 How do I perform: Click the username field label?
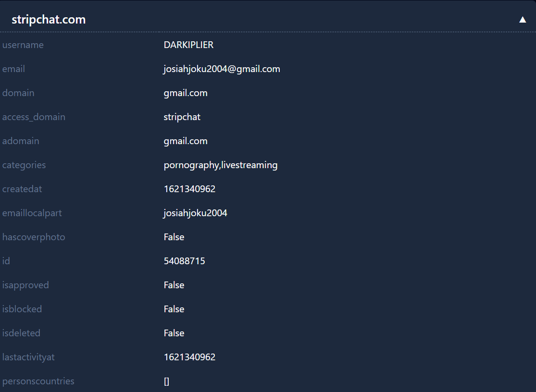[x=23, y=45]
